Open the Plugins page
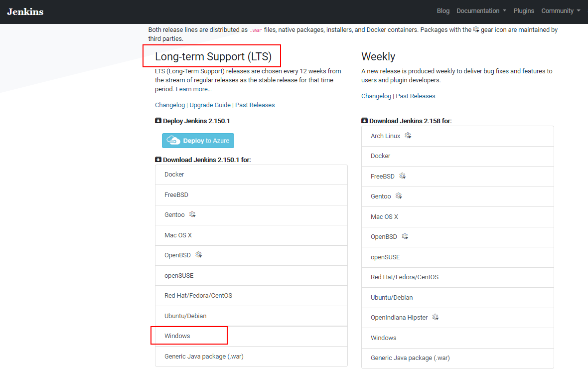588x373 pixels. click(x=524, y=11)
